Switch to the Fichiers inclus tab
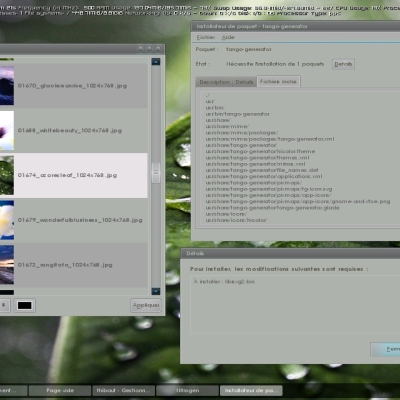This screenshot has width=400, height=400. point(278,81)
